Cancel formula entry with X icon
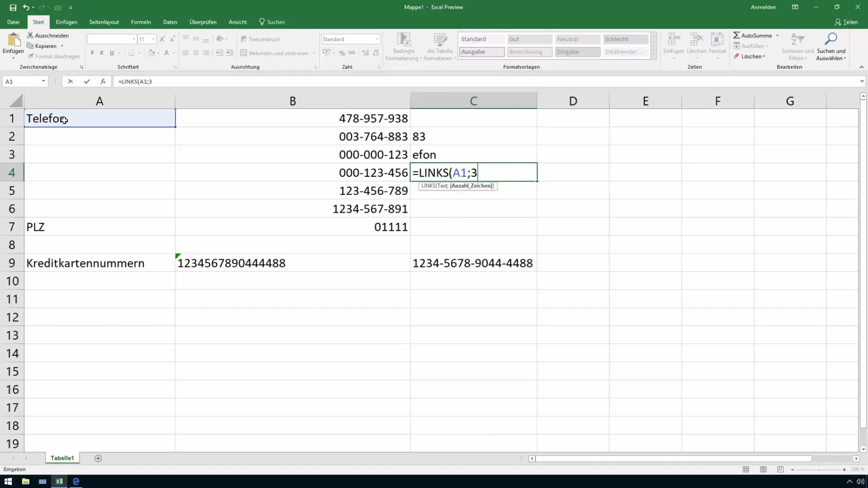Image resolution: width=868 pixels, height=488 pixels. pyautogui.click(x=70, y=81)
